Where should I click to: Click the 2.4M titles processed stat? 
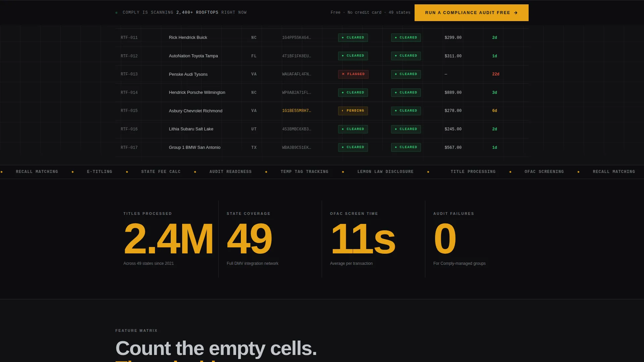[x=168, y=239]
